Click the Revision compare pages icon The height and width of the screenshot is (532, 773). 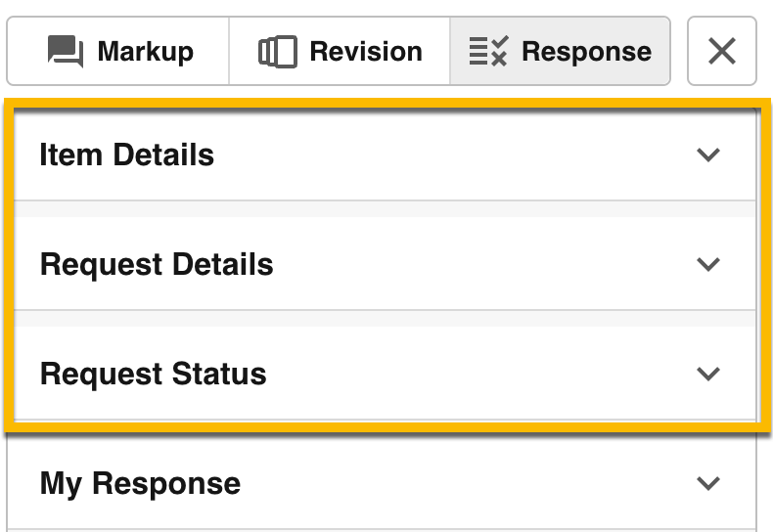click(277, 51)
